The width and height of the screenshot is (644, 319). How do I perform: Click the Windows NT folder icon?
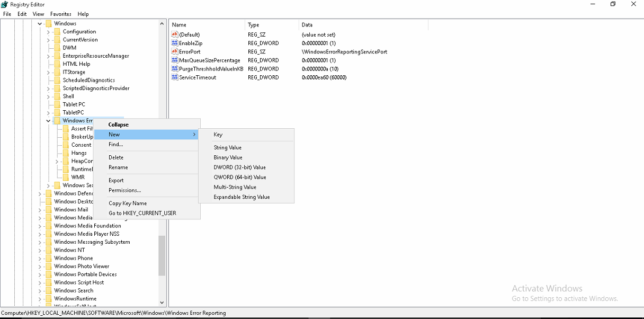pyautogui.click(x=49, y=250)
